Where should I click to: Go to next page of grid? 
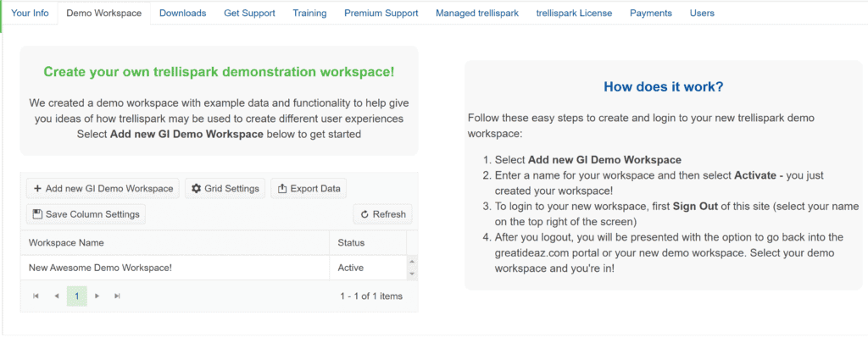coord(97,296)
